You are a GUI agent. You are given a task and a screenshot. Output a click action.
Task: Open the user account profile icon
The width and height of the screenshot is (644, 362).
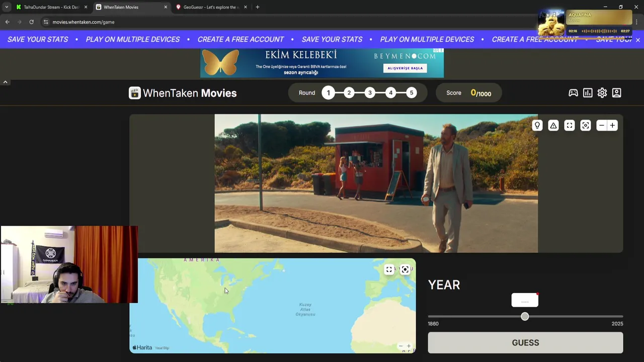(617, 93)
